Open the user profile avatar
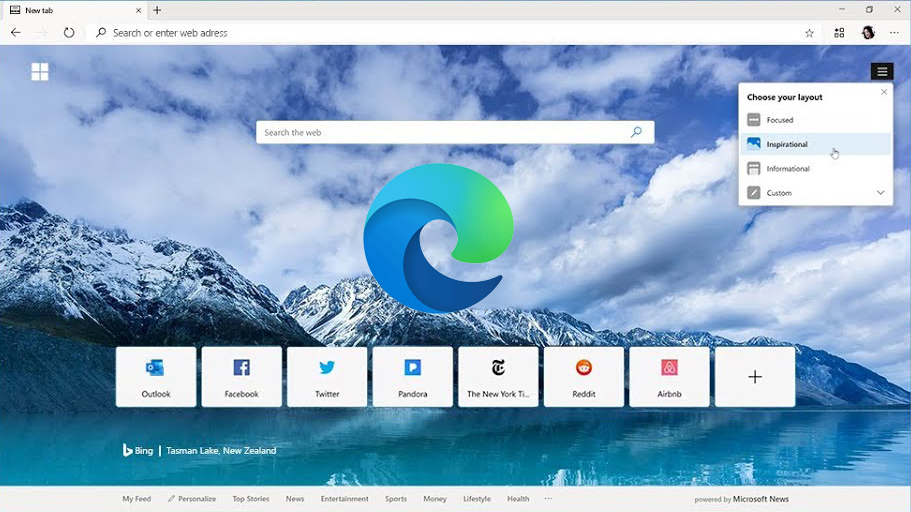This screenshot has width=911, height=512. pos(867,33)
